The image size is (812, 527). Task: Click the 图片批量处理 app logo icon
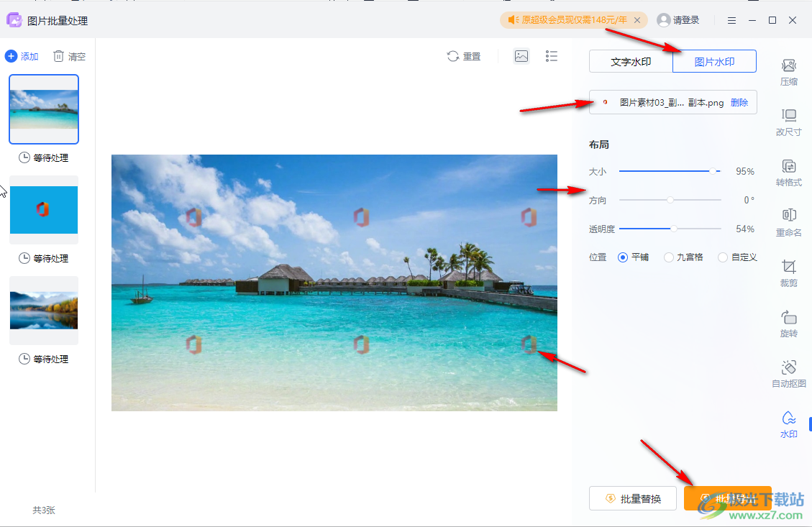click(x=14, y=20)
